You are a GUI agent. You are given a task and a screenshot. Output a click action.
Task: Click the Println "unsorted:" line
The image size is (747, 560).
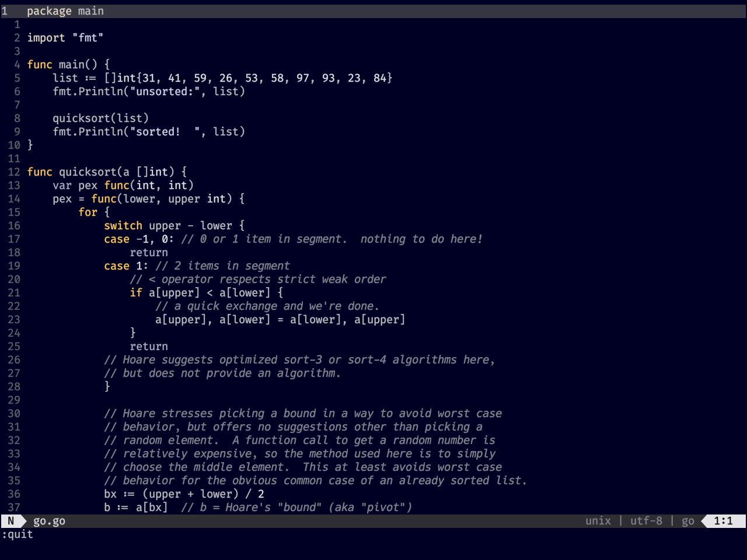[149, 92]
